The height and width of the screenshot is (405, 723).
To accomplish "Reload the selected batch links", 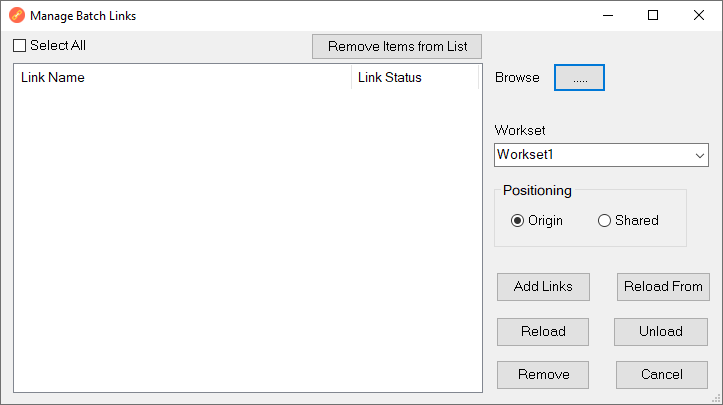I will 543,331.
